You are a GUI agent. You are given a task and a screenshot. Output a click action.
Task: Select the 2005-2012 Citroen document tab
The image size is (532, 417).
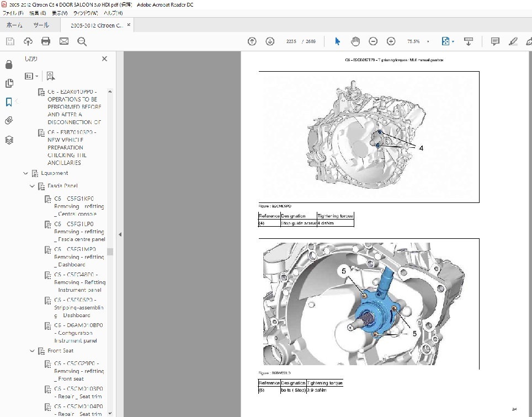(x=97, y=25)
